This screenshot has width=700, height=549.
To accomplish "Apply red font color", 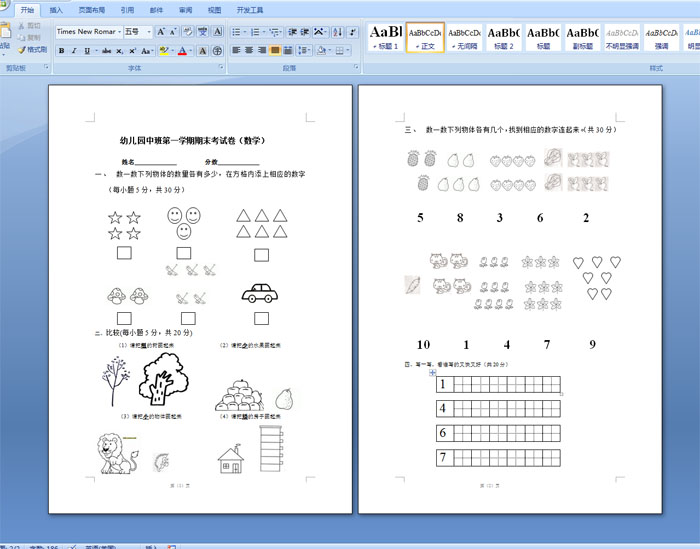I will coord(182,51).
